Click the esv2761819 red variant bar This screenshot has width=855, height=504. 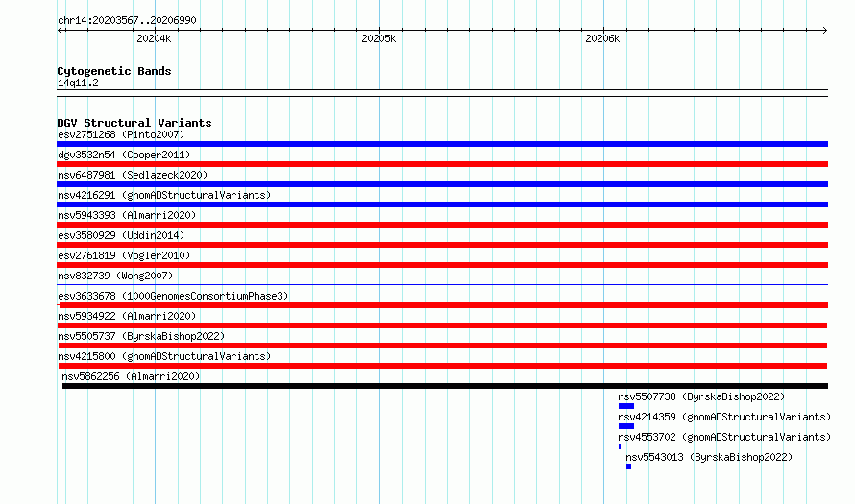click(442, 265)
